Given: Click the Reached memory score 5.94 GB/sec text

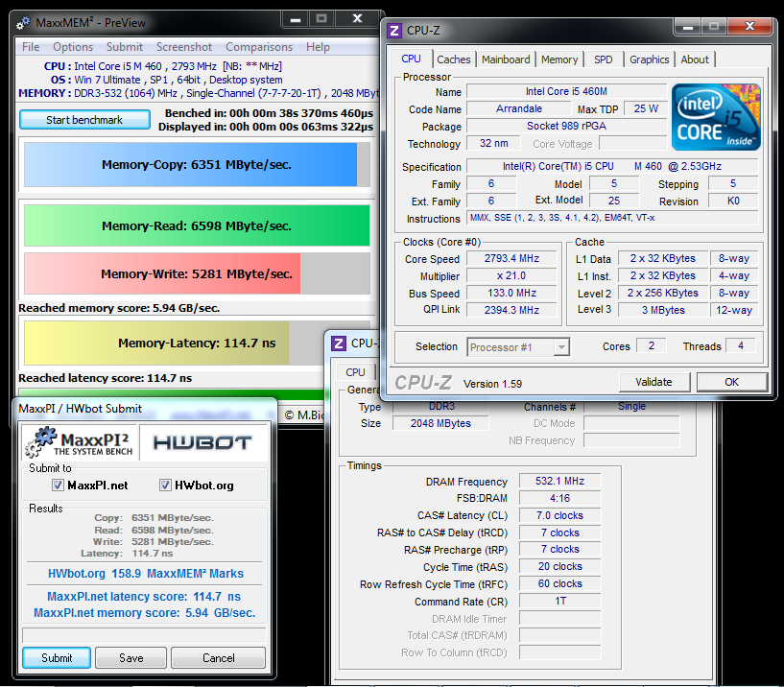Looking at the screenshot, I should 119,308.
